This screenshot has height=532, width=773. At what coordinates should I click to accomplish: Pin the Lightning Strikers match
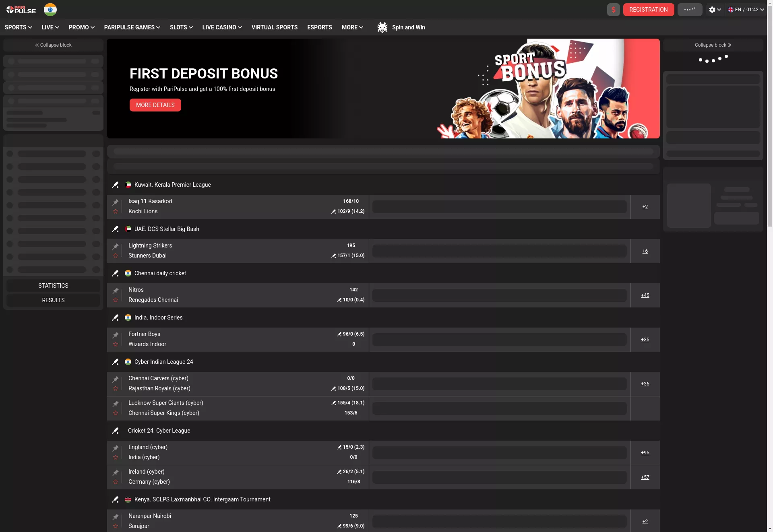[x=116, y=246]
